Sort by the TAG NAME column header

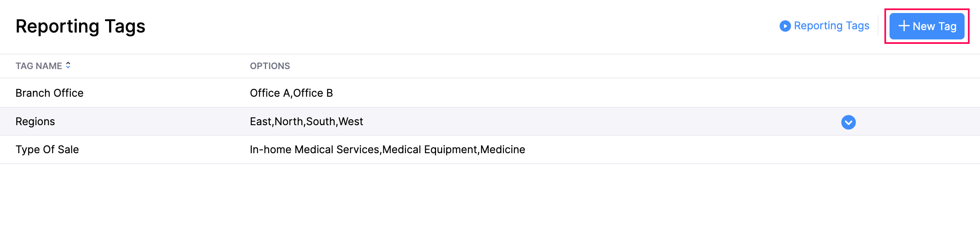point(39,66)
